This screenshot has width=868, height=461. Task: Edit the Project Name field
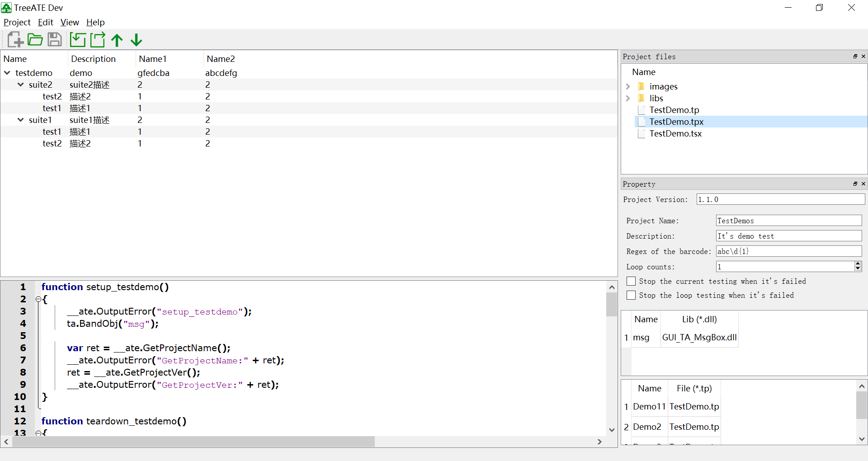(789, 221)
